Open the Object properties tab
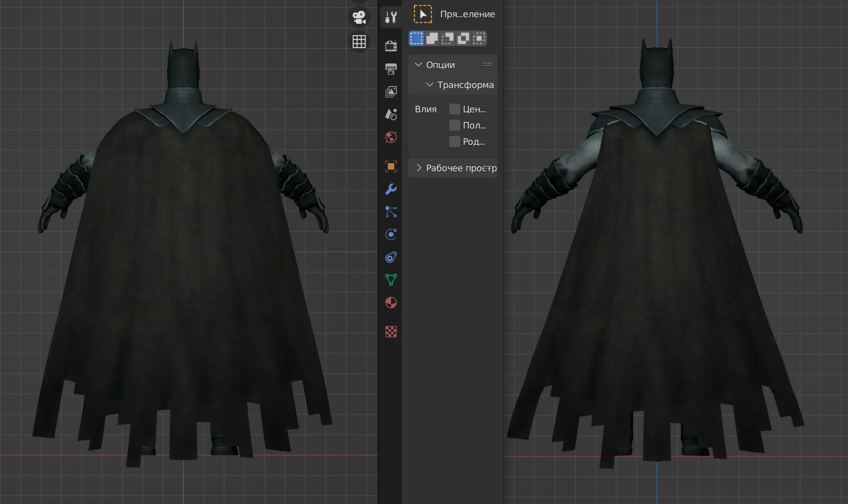The width and height of the screenshot is (848, 504). tap(391, 166)
